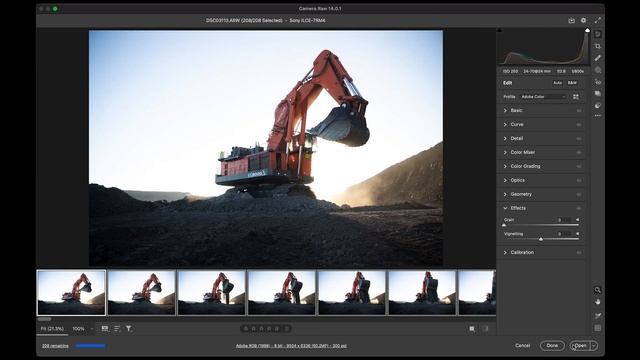
Task: Open the filmstrip filter funnel icon
Action: pos(129,329)
